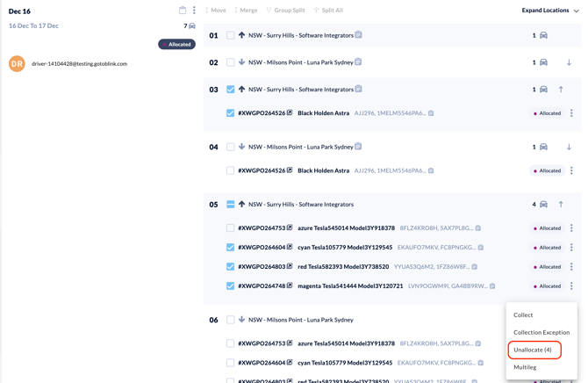Select the stop 01 Surry Hills checkbox
The width and height of the screenshot is (588, 383).
point(231,36)
